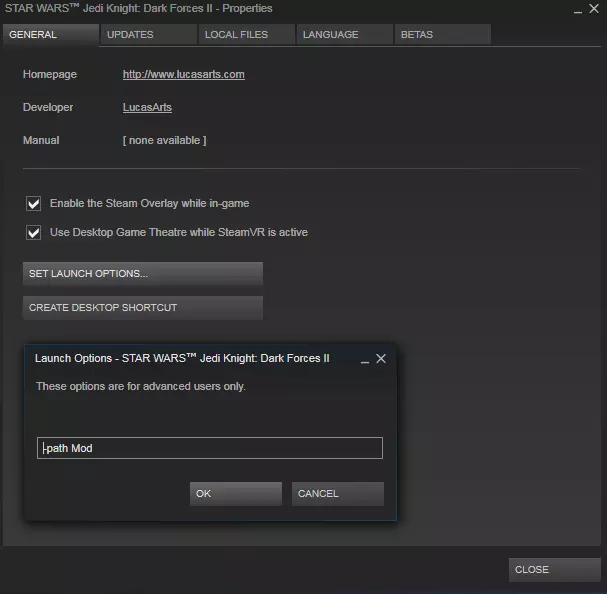The height and width of the screenshot is (594, 607).
Task: Toggle Enable the Steam Overlay checkbox
Action: pyautogui.click(x=33, y=204)
